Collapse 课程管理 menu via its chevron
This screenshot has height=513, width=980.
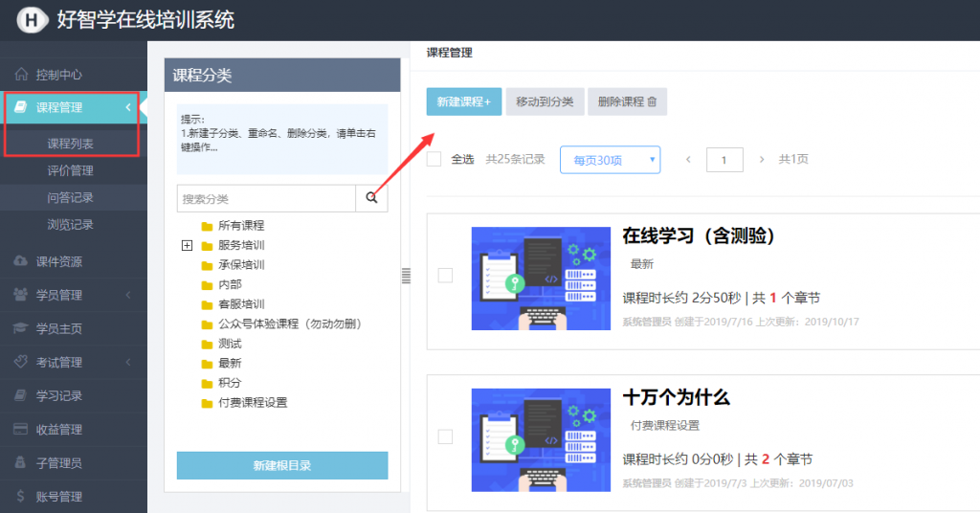click(x=128, y=107)
